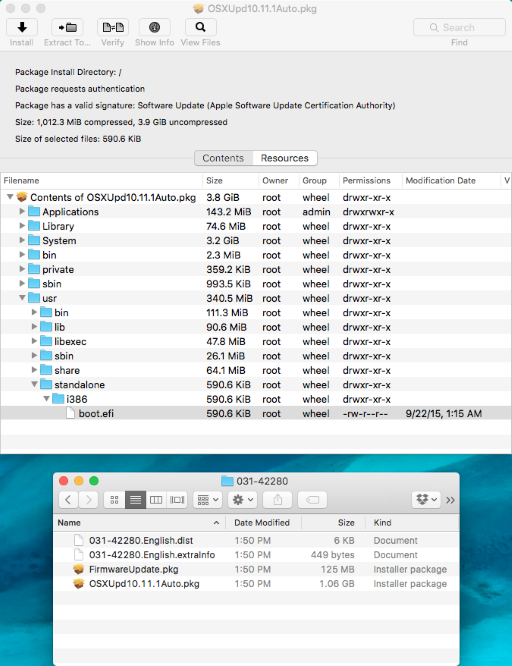The height and width of the screenshot is (666, 512).
Task: Expand the share folder triangle
Action: point(34,370)
